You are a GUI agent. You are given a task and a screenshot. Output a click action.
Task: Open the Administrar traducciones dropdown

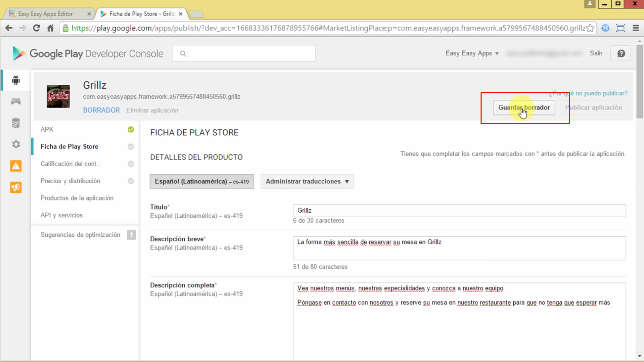click(307, 181)
